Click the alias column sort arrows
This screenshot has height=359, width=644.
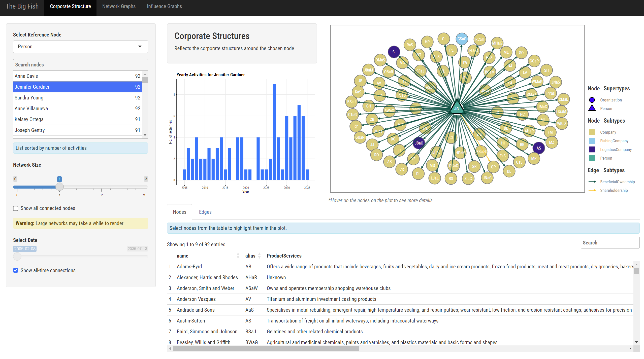[x=259, y=256]
